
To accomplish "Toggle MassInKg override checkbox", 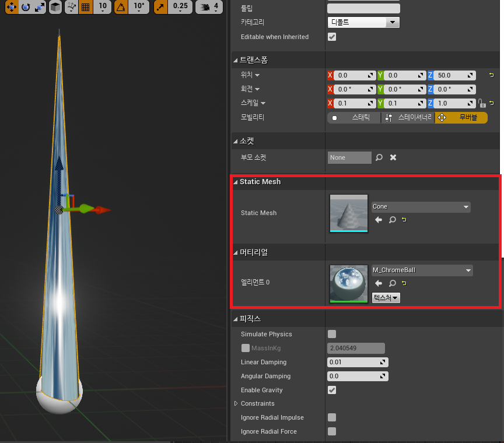I will (x=245, y=348).
